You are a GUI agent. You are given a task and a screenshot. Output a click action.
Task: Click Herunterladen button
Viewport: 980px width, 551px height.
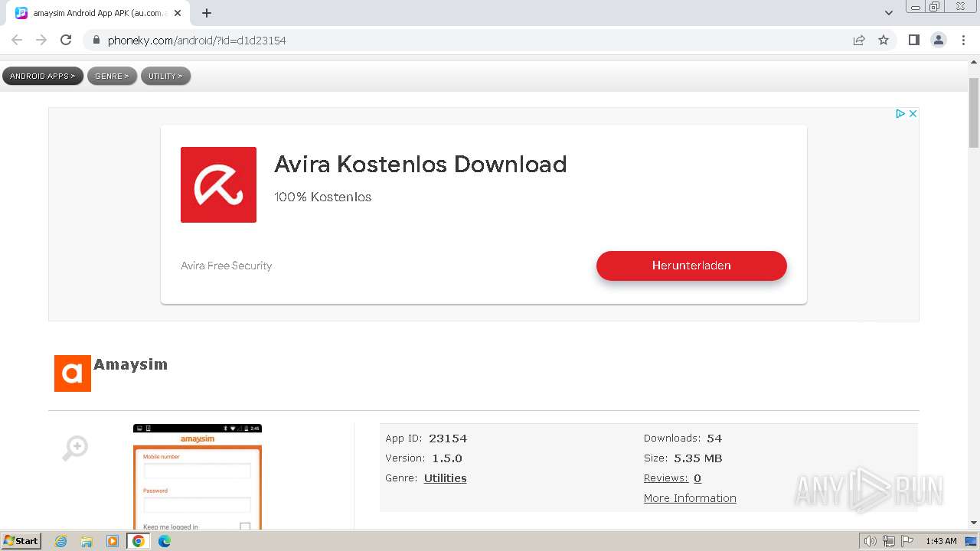coord(691,266)
